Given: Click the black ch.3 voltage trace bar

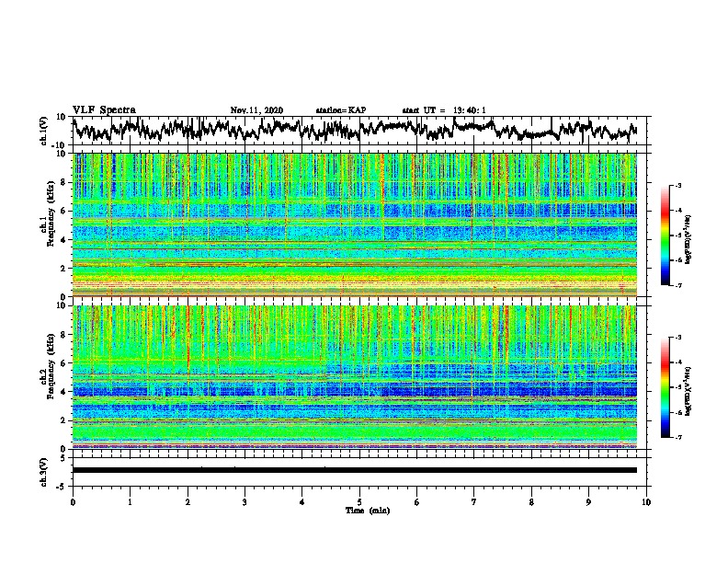Looking at the screenshot, I should [355, 470].
